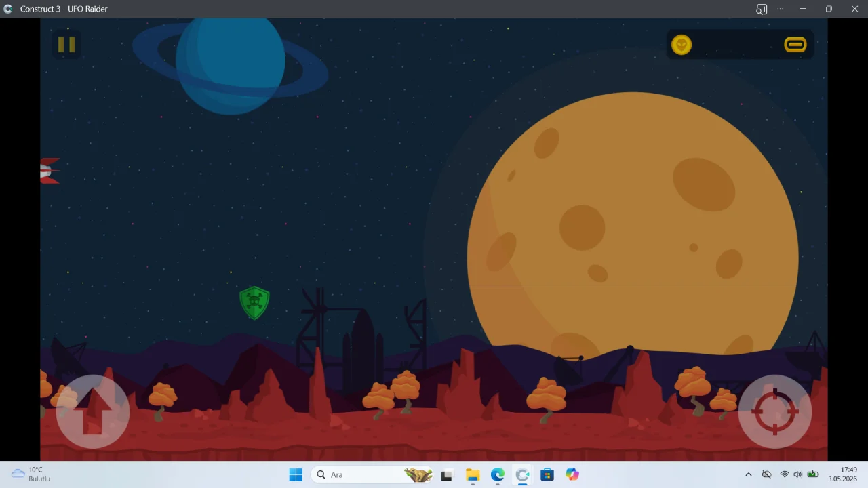Click the battery tray icon
The height and width of the screenshot is (488, 868).
[812, 474]
